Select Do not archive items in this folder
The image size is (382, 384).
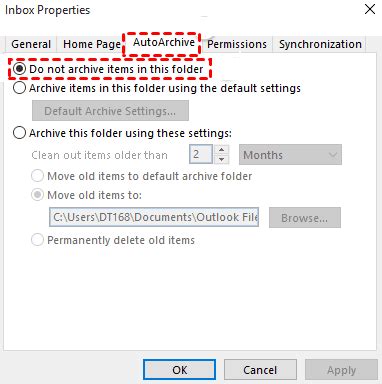[108, 69]
